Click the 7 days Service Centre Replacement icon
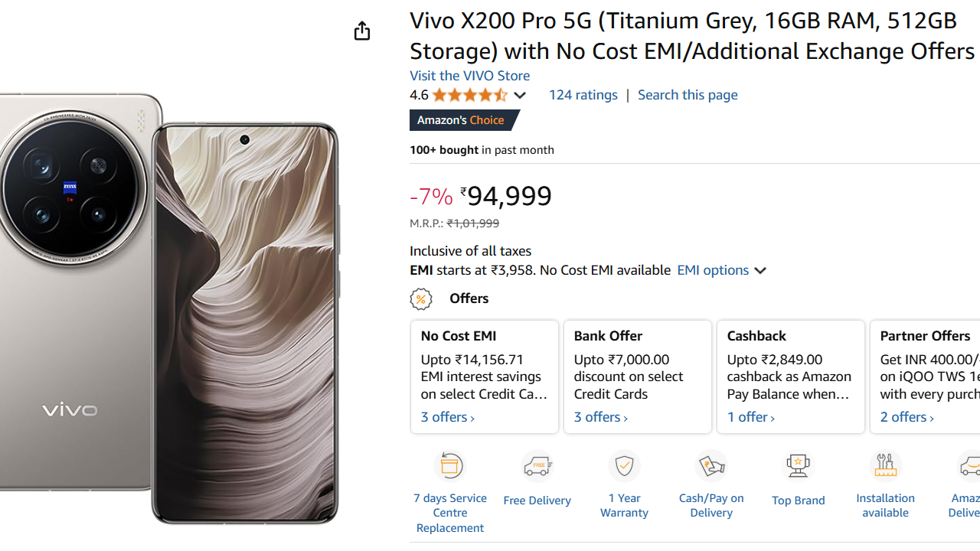980x551 pixels. pyautogui.click(x=450, y=466)
